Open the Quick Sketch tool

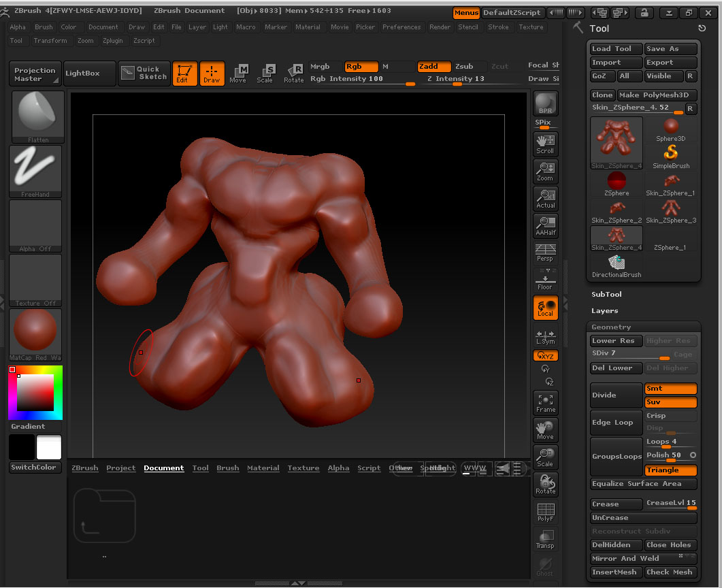point(144,73)
